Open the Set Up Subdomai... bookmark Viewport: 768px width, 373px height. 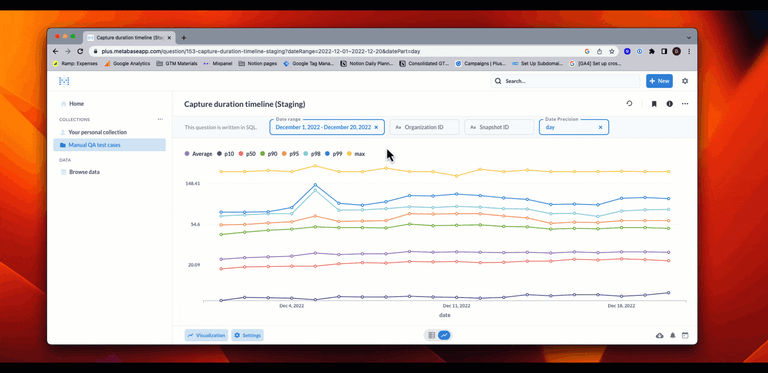(537, 64)
